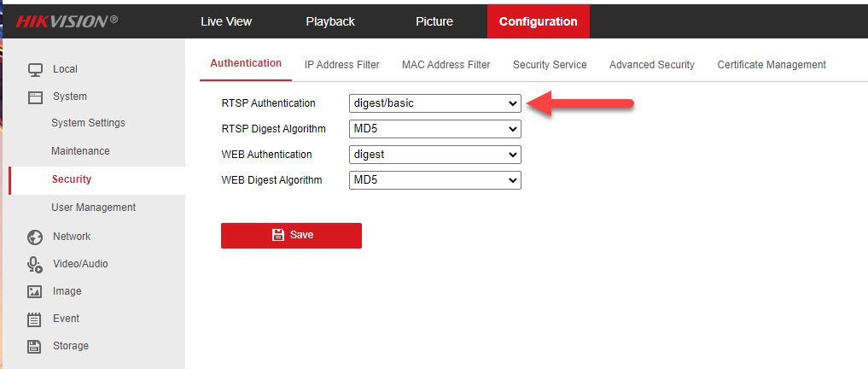Click the System window icon
Viewport: 868px width, 369px height.
35,97
